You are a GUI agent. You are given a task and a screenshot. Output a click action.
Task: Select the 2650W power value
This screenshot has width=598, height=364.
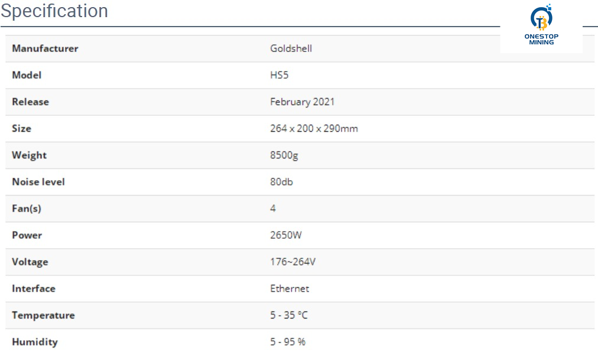coord(286,235)
